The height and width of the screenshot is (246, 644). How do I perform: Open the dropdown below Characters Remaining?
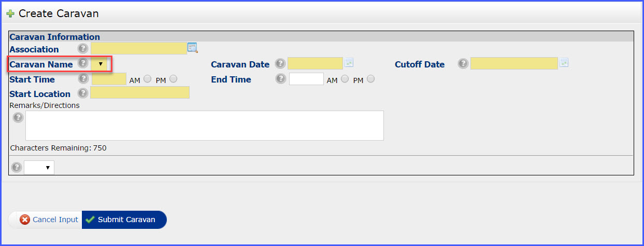[x=39, y=168]
